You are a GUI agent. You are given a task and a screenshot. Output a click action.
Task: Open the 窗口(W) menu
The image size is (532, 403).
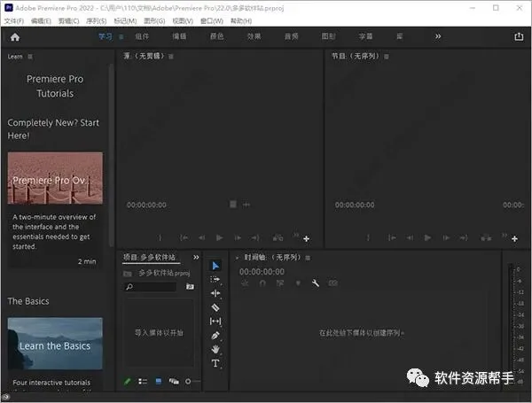[x=211, y=21]
